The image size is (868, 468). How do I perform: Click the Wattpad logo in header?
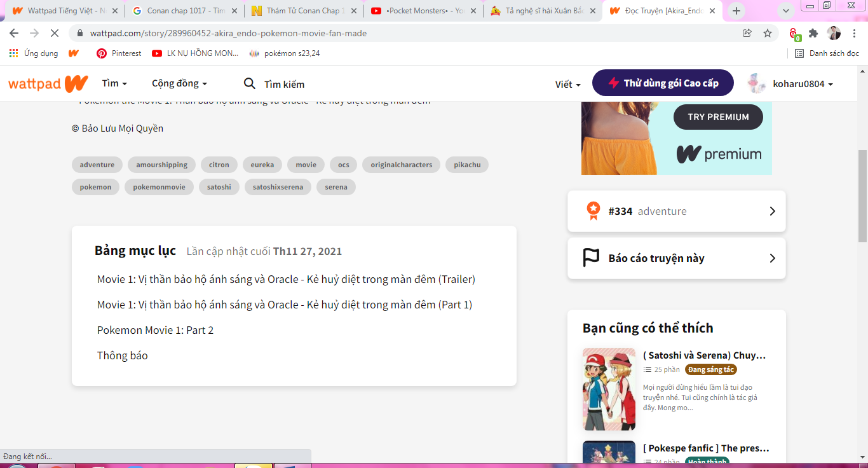pyautogui.click(x=48, y=84)
